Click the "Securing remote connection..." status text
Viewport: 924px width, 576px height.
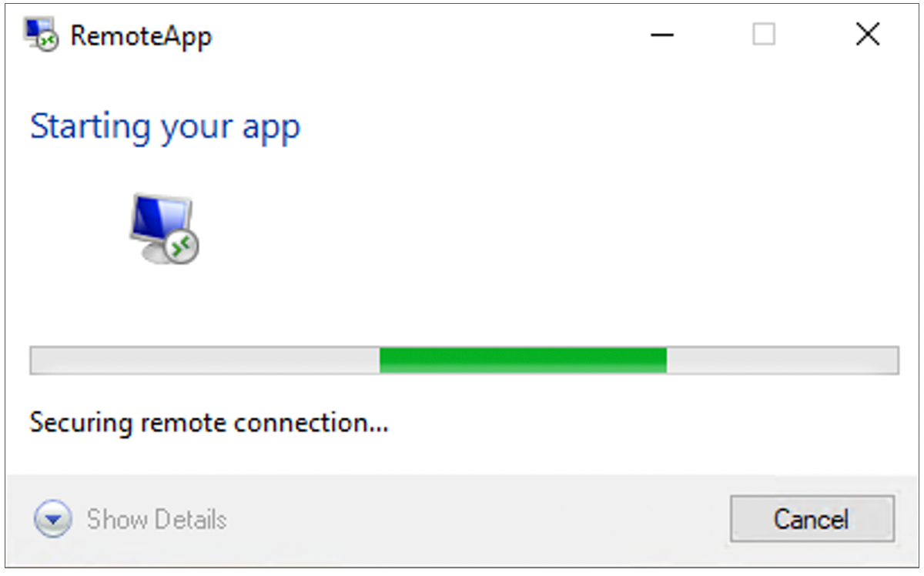tap(209, 423)
